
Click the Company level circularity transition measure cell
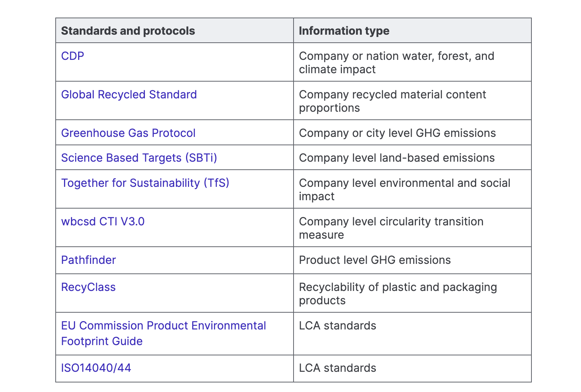click(x=391, y=228)
